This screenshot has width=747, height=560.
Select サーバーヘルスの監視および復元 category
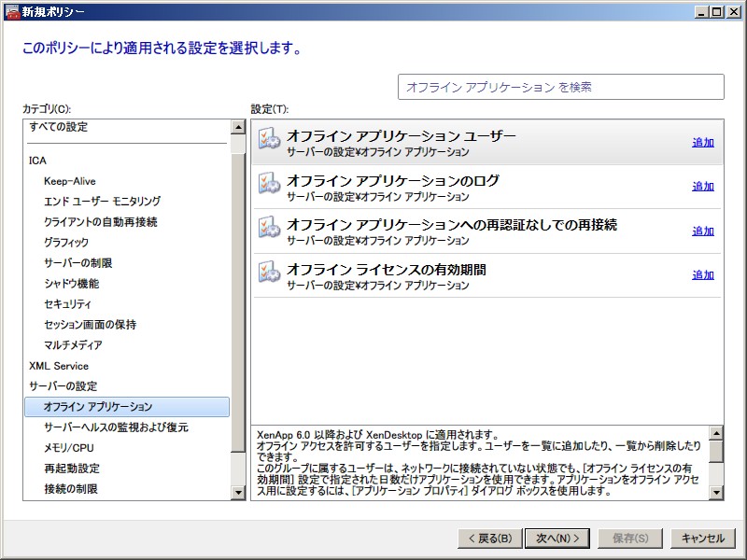[x=116, y=427]
